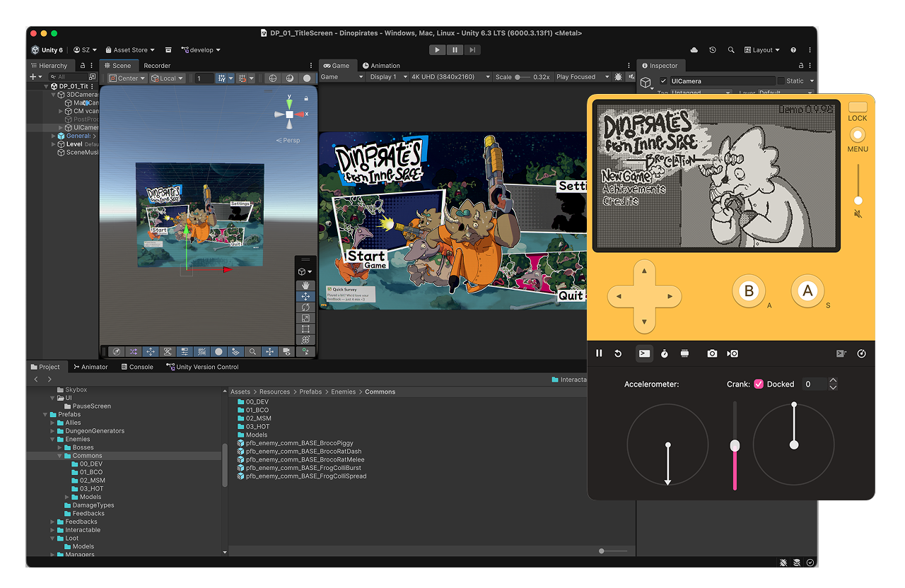
Task: Select the Scale tool in Scene tools
Action: pyautogui.click(x=305, y=318)
